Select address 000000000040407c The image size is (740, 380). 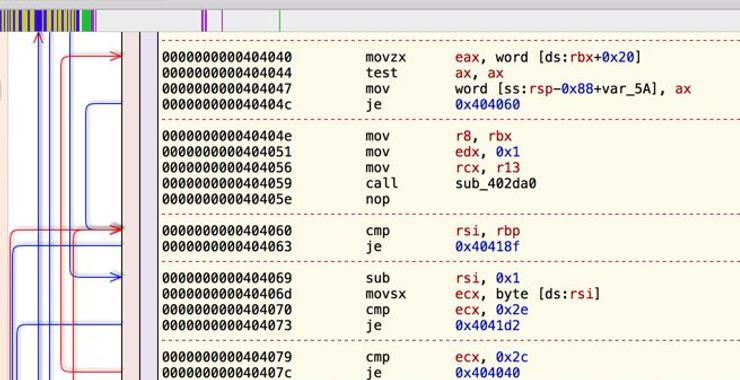click(227, 373)
